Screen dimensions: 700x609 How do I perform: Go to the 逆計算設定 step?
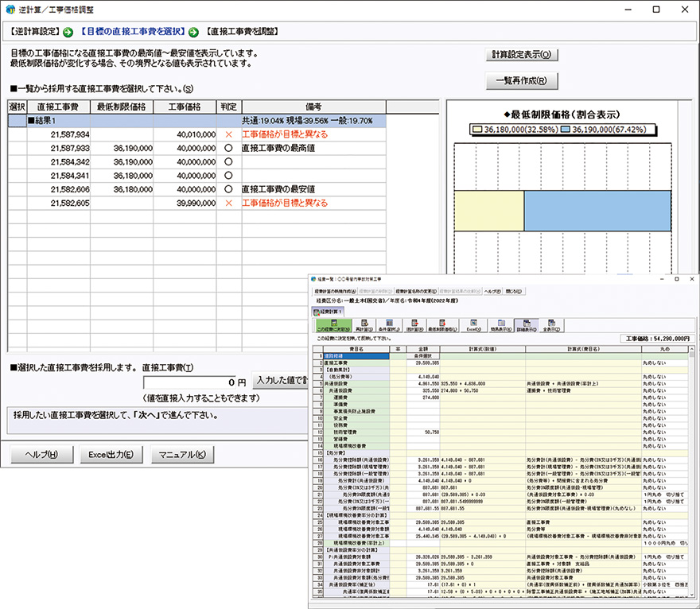click(x=34, y=32)
